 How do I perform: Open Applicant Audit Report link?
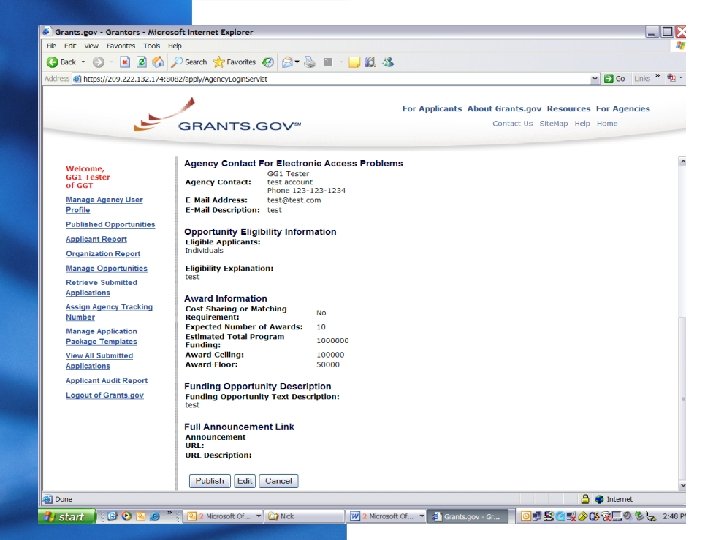tap(107, 381)
